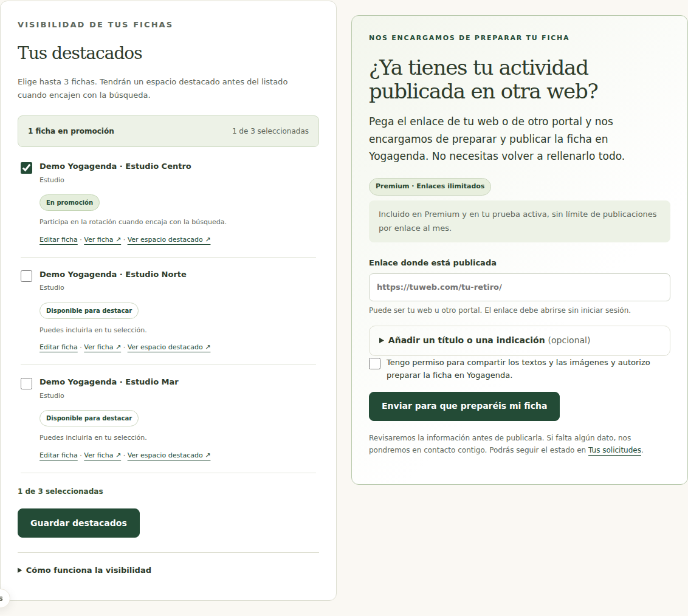The image size is (688, 616).
Task: Open 'Ver espacio destacado' for Estudio Centro
Action: [x=169, y=239]
